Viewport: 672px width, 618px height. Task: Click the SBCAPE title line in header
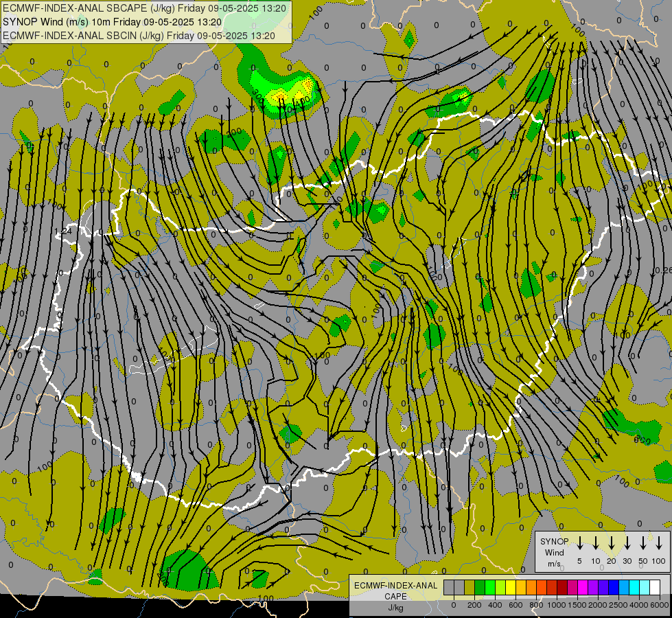(144, 8)
